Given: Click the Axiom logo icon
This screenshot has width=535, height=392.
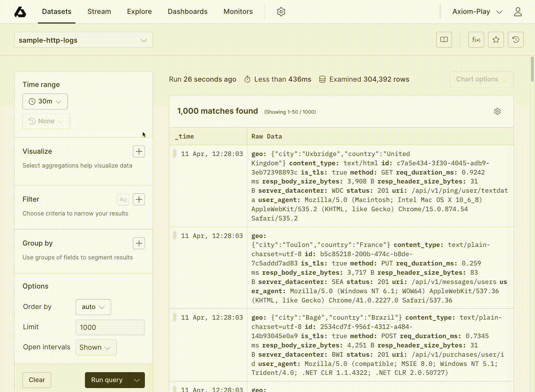Looking at the screenshot, I should pos(20,12).
